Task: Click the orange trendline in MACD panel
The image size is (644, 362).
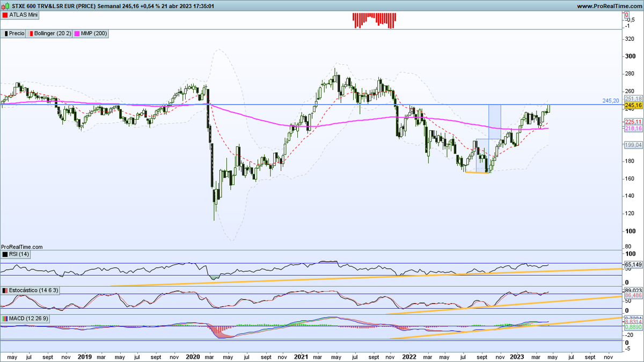Action: [504, 328]
